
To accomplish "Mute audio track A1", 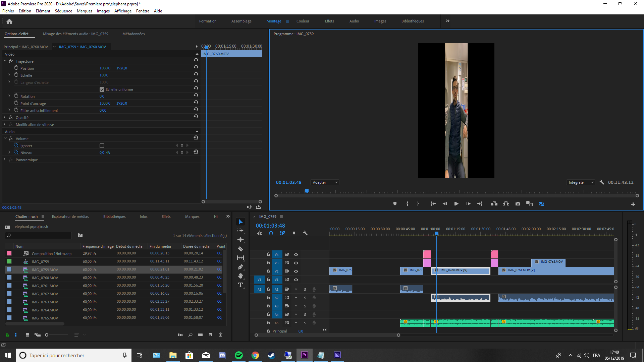I will (x=296, y=289).
